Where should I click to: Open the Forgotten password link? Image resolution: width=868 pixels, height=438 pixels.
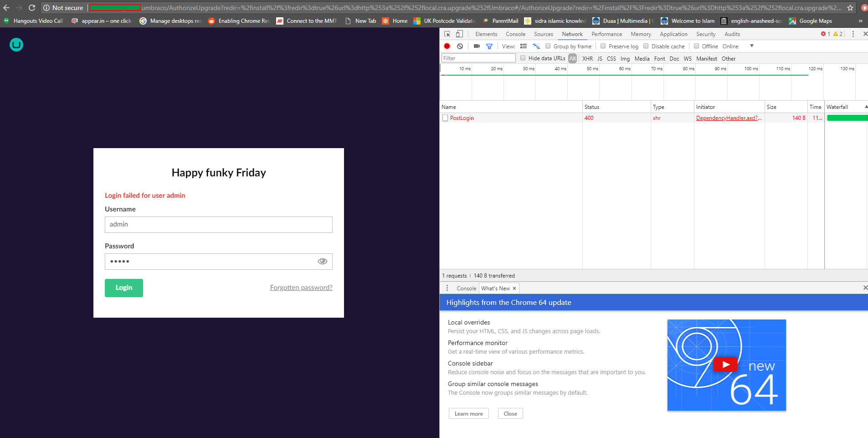coord(301,288)
